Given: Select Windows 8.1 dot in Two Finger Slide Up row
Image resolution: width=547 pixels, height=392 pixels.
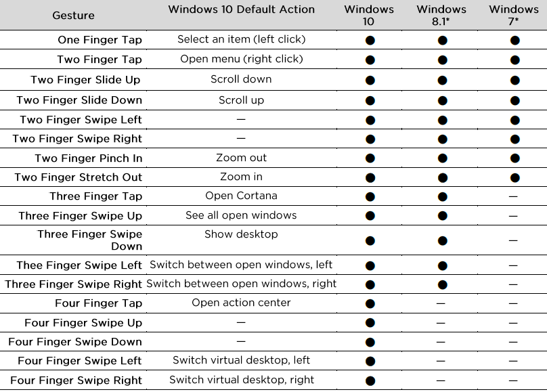Looking at the screenshot, I should pos(442,80).
